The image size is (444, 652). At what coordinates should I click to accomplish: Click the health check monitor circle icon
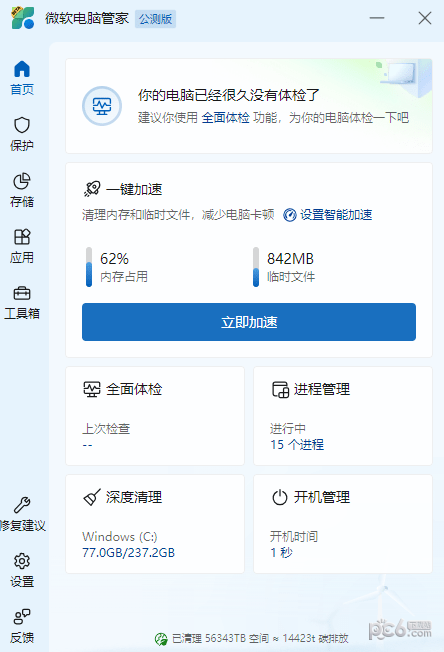tap(102, 106)
